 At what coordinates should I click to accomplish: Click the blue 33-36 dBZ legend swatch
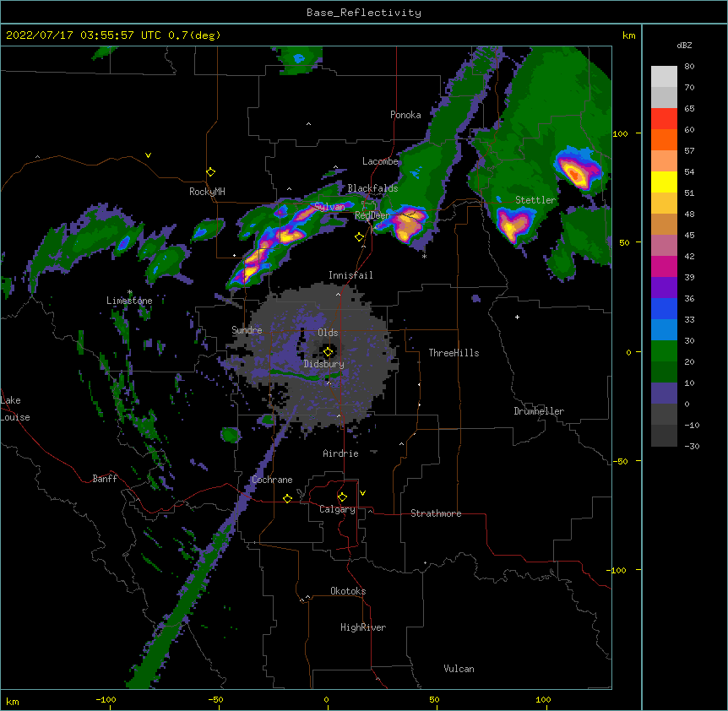[664, 308]
